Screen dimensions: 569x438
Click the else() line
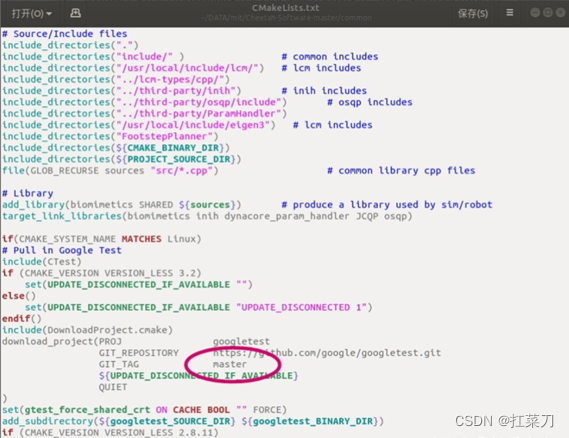point(19,296)
